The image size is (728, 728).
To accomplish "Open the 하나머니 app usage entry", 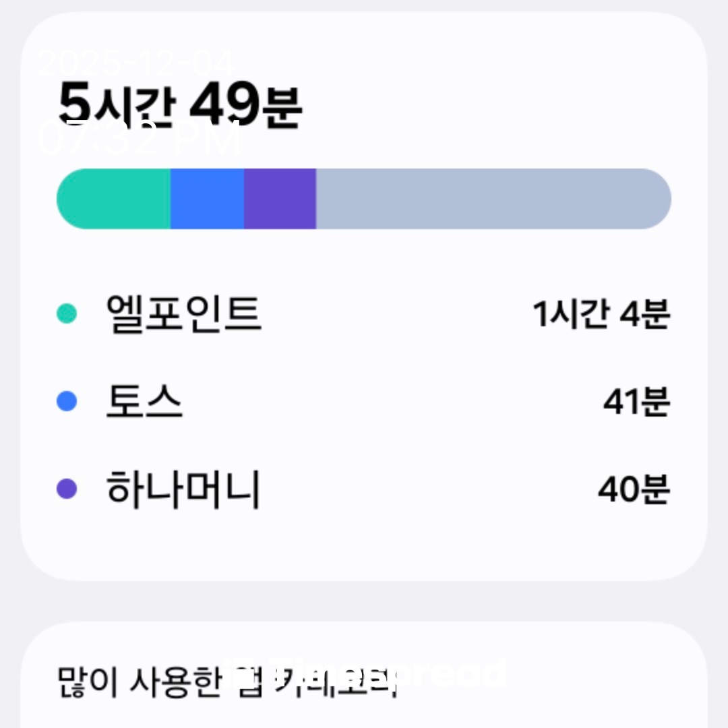I will click(x=183, y=489).
